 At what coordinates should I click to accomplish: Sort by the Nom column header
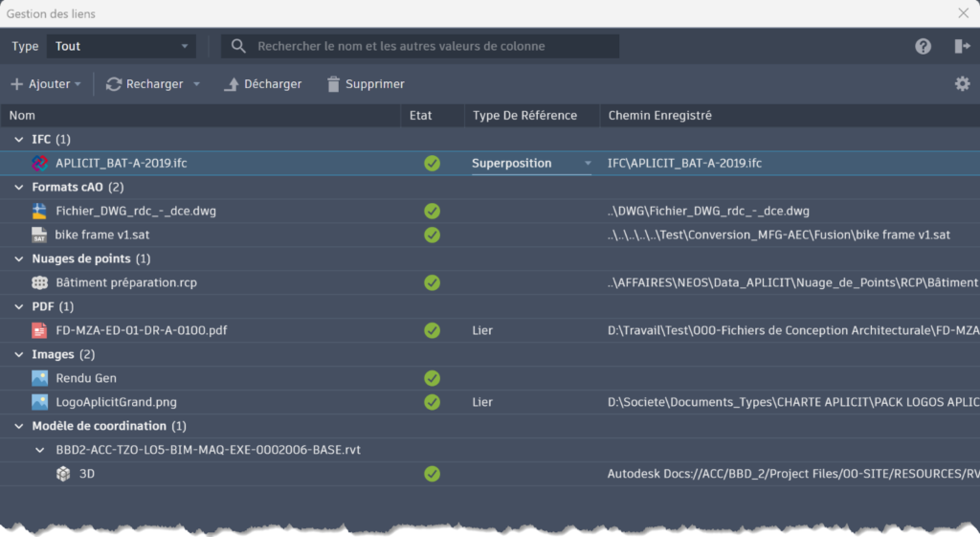(x=201, y=115)
